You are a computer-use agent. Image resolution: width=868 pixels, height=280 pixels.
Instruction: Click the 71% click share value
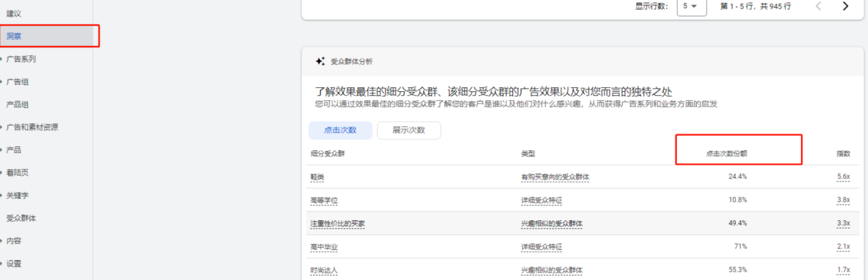[741, 247]
